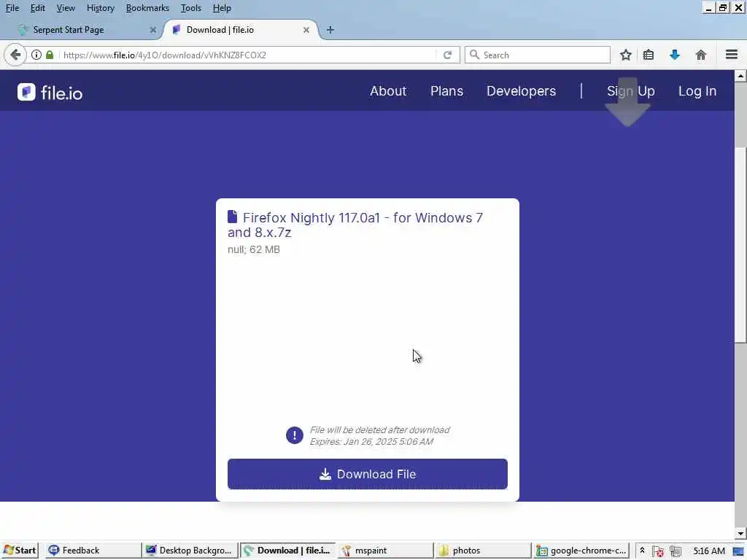Image resolution: width=747 pixels, height=560 pixels.
Task: Open the Developers link
Action: click(x=521, y=91)
